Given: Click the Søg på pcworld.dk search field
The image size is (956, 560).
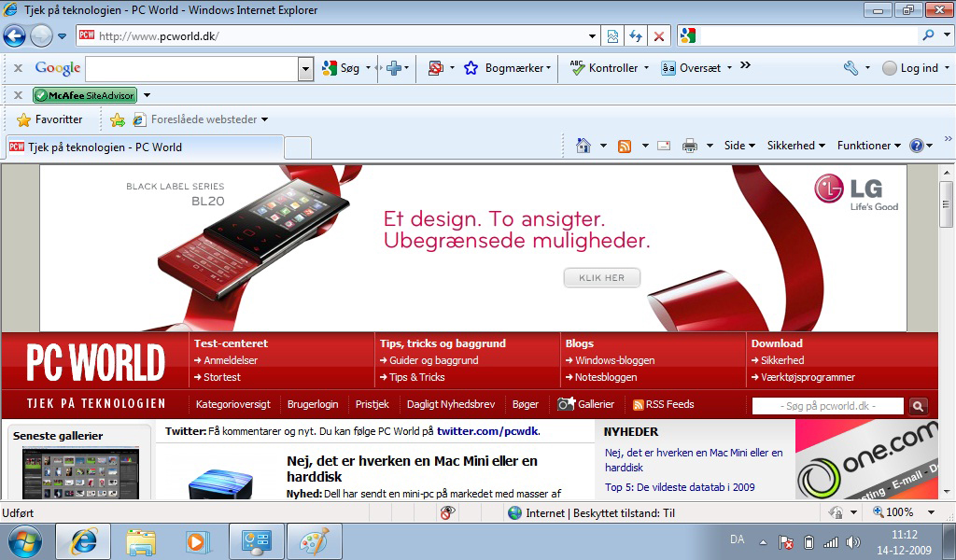Looking at the screenshot, I should click(827, 406).
